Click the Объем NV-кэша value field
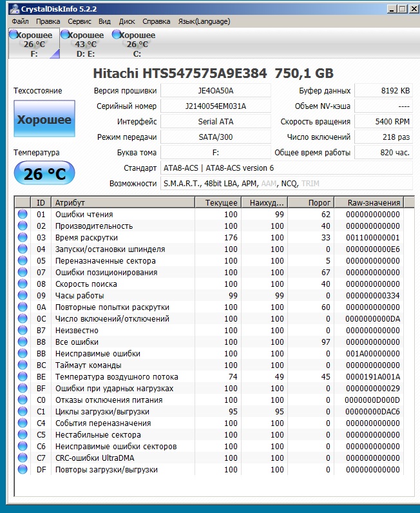 (x=383, y=106)
